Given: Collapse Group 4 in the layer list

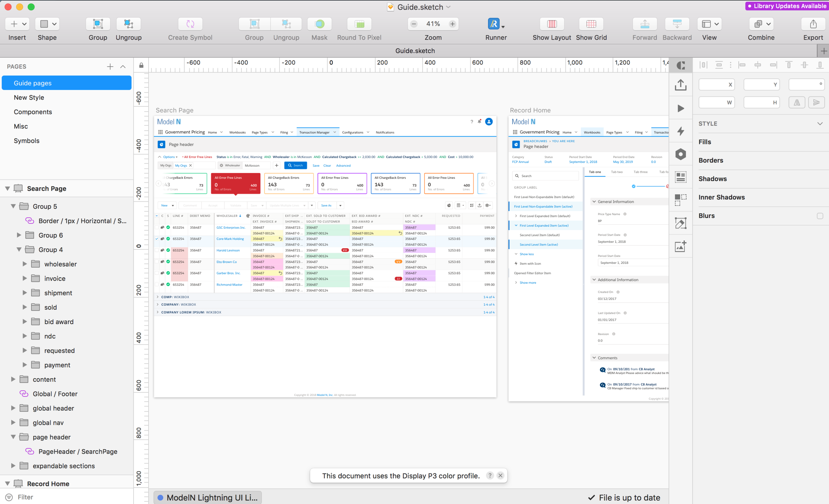Looking at the screenshot, I should (x=19, y=250).
